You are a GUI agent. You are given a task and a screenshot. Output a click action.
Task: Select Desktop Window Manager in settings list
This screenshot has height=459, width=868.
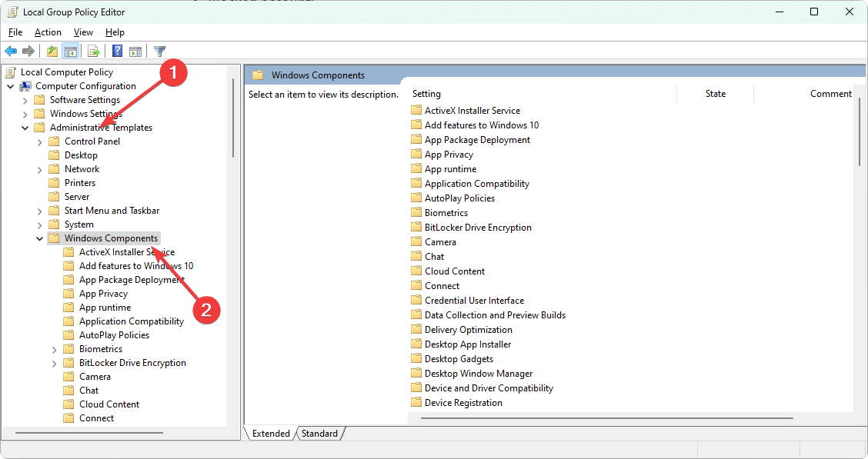[x=479, y=374]
